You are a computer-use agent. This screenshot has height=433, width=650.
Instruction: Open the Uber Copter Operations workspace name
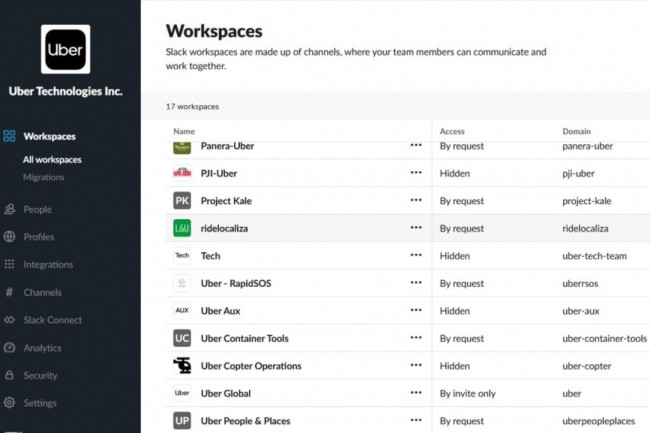click(x=251, y=366)
